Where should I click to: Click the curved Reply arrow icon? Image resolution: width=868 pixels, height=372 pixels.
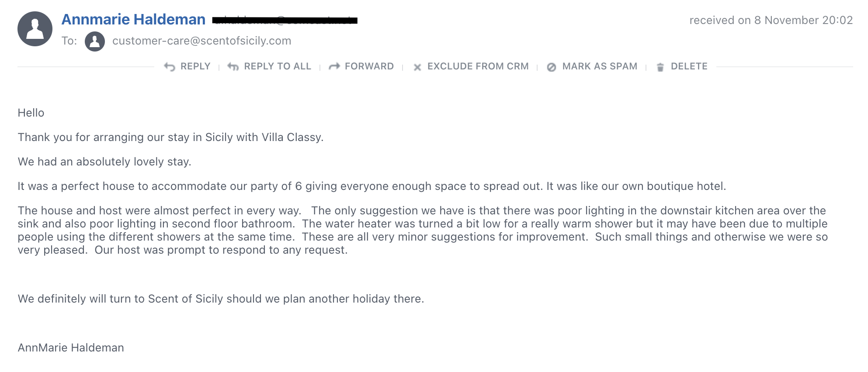coord(170,67)
